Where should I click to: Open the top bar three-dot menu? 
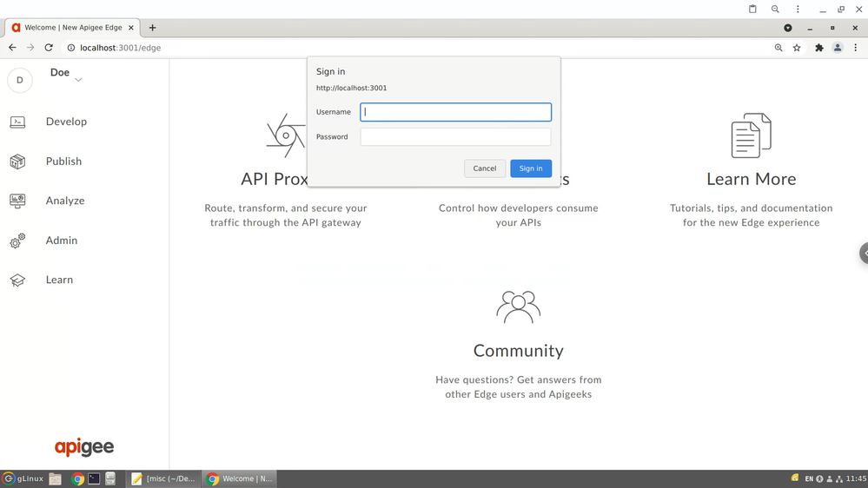(798, 9)
